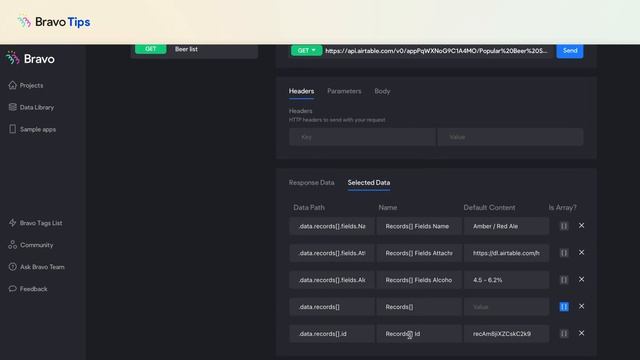Image resolution: width=640 pixels, height=360 pixels.
Task: Edit the name field Records[] Id
Action: 419,334
